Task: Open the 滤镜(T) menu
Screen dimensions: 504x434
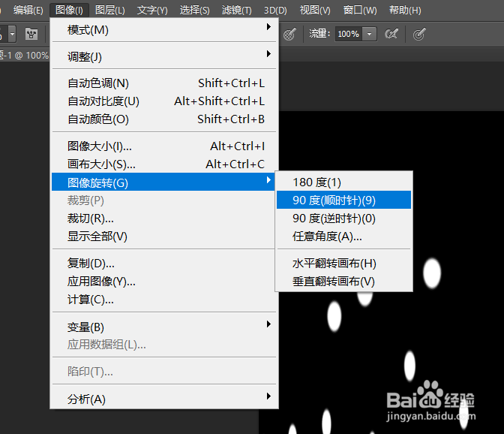Action: (x=237, y=11)
